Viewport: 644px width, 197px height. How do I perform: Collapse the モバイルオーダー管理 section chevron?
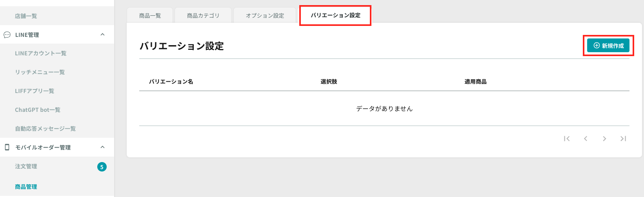coord(103,147)
